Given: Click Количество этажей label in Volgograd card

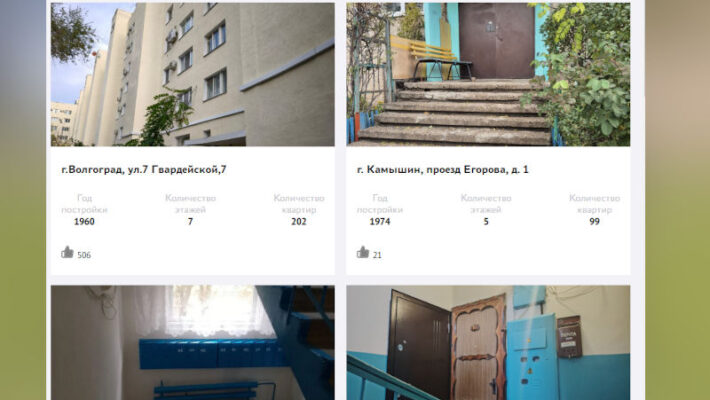Looking at the screenshot, I should (190, 204).
